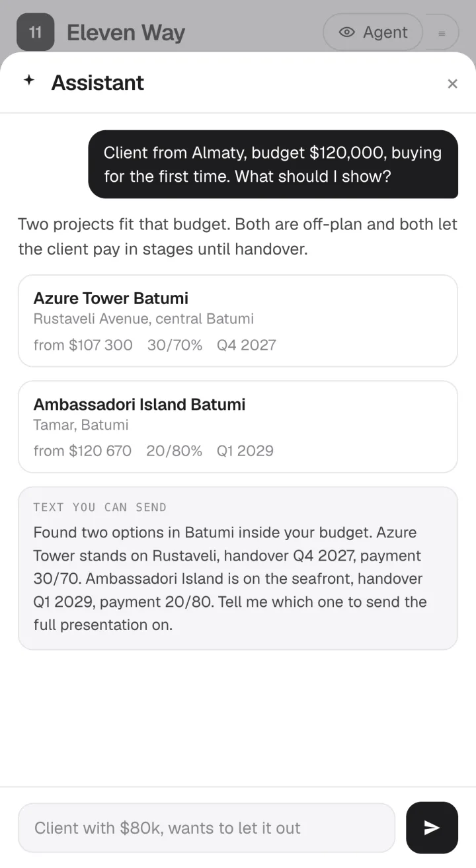
Task: Close the Assistant panel with the X
Action: (x=452, y=83)
